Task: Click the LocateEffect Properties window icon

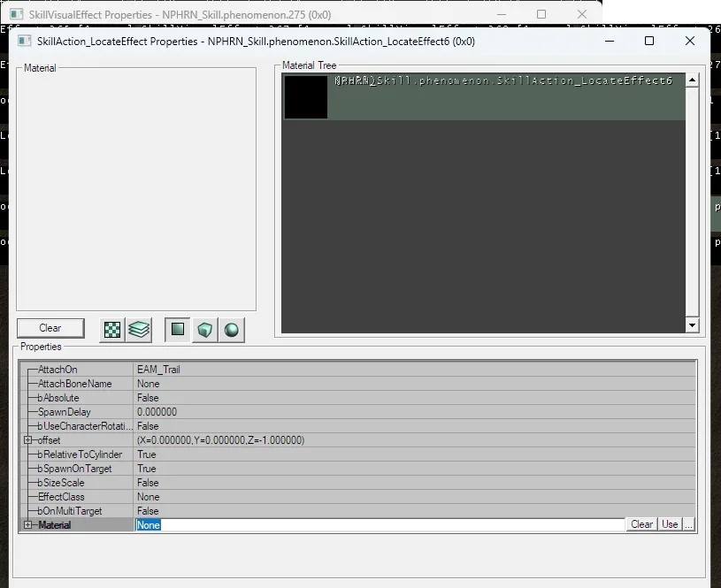Action: (x=25, y=41)
